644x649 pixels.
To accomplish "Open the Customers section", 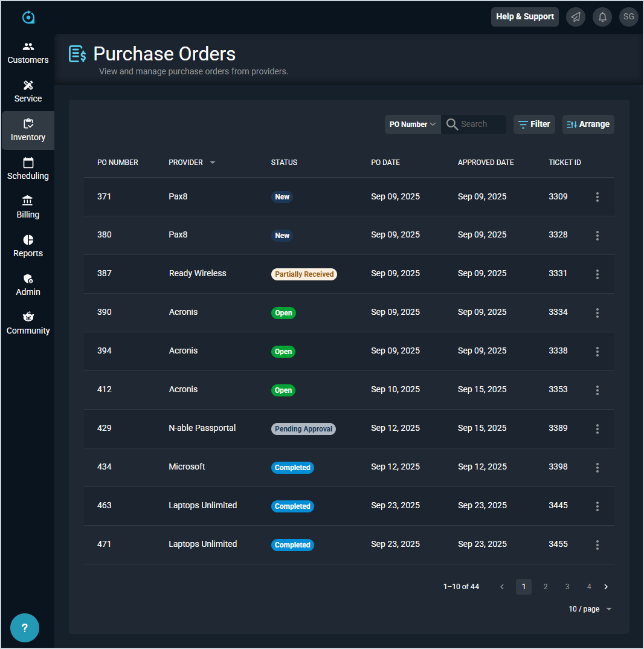I will point(28,53).
